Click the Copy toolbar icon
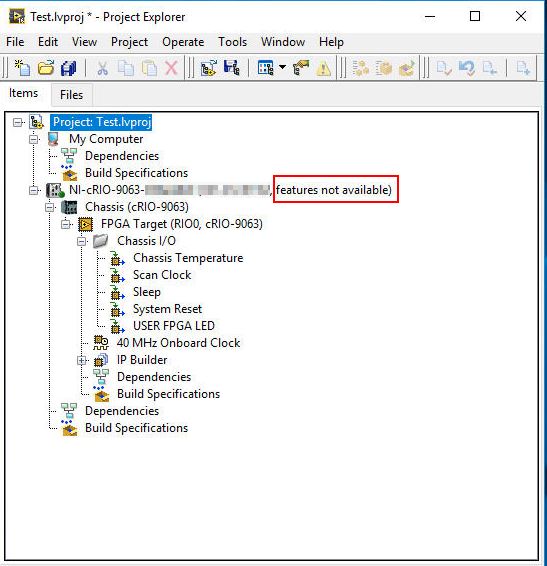This screenshot has height=566, width=547. click(126, 68)
